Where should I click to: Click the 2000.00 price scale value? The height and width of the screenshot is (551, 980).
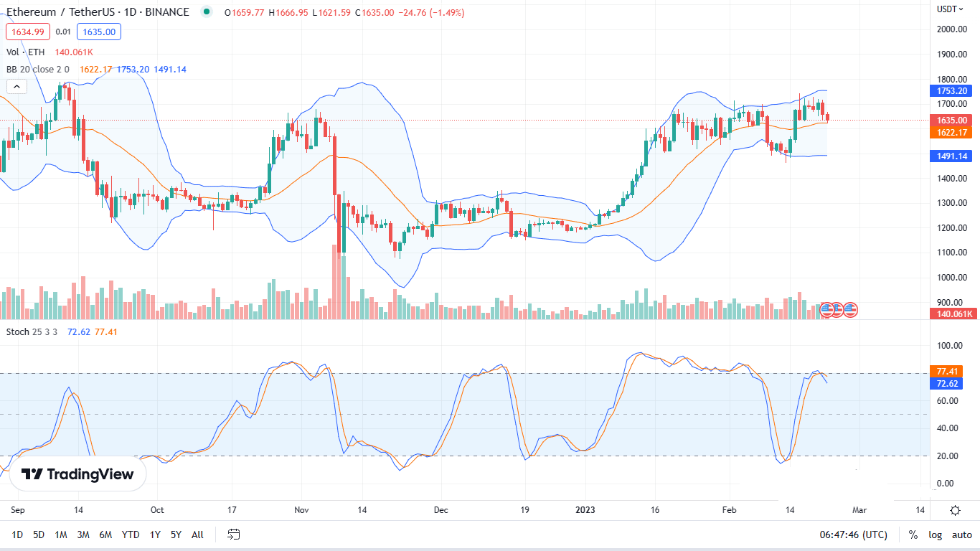[951, 29]
